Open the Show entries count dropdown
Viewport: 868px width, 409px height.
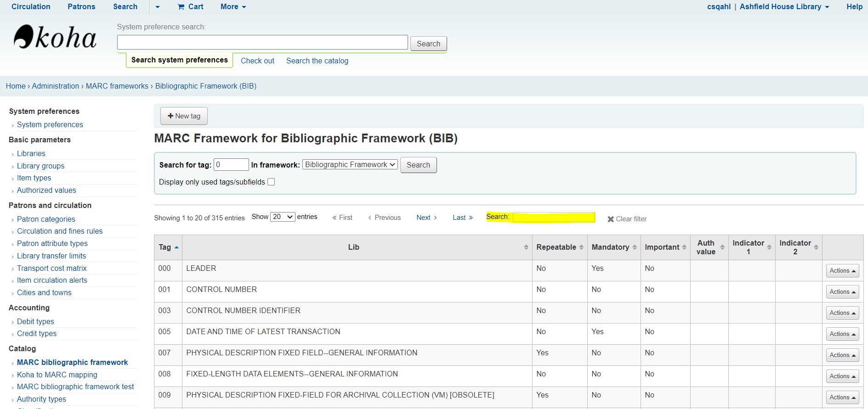point(282,217)
